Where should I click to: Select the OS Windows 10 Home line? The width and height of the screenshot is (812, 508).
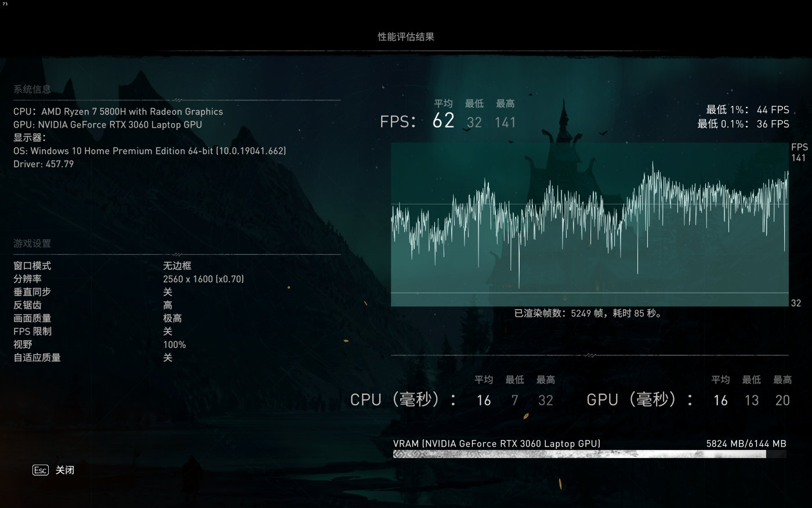click(150, 151)
